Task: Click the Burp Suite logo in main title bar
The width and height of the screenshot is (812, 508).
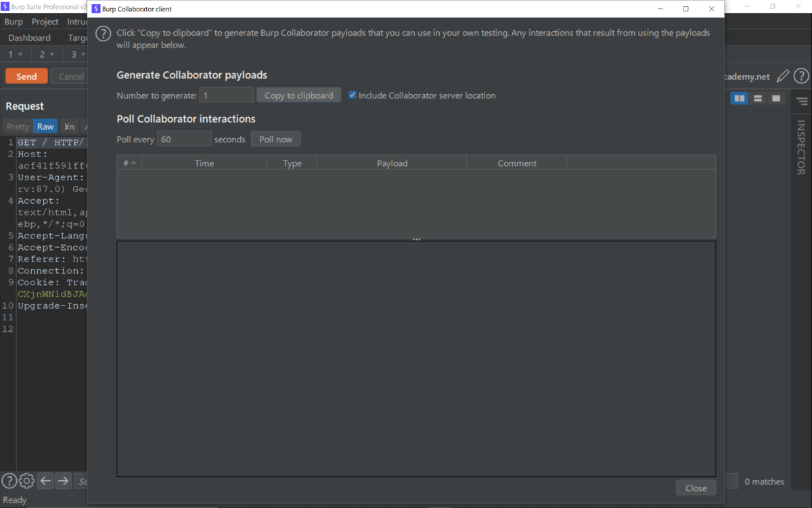Action: click(5, 6)
